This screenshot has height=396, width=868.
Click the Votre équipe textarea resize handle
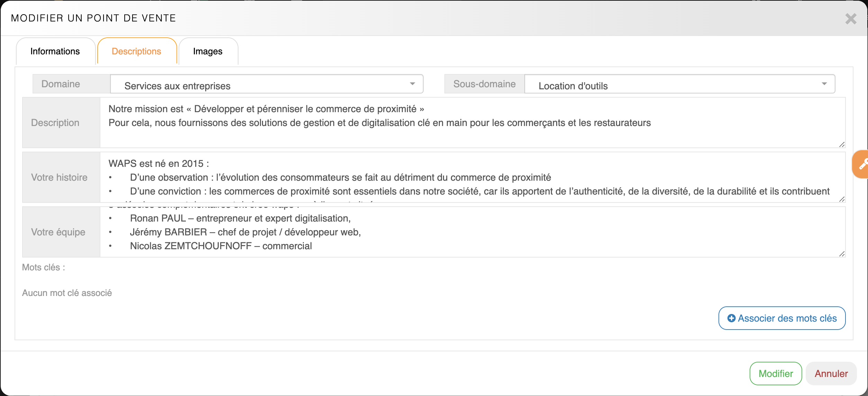842,254
